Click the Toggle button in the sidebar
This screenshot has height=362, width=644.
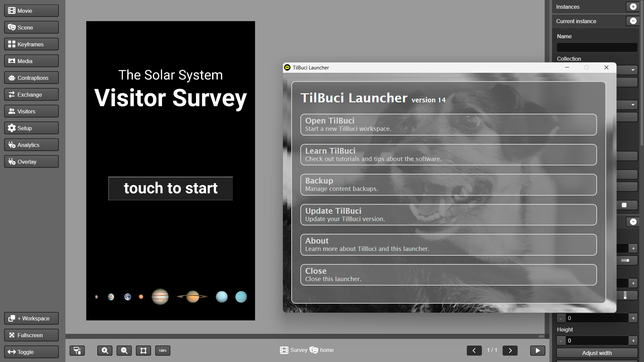coord(32,352)
